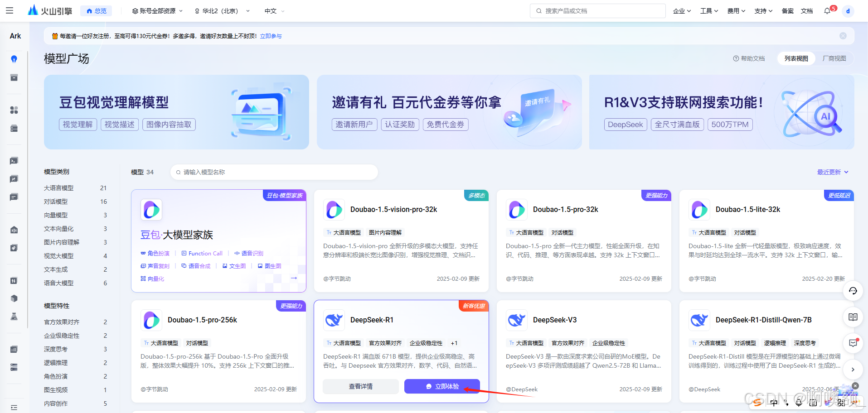Open the 文档 menu item
Viewport: 868px width, 413px height.
(x=806, y=11)
